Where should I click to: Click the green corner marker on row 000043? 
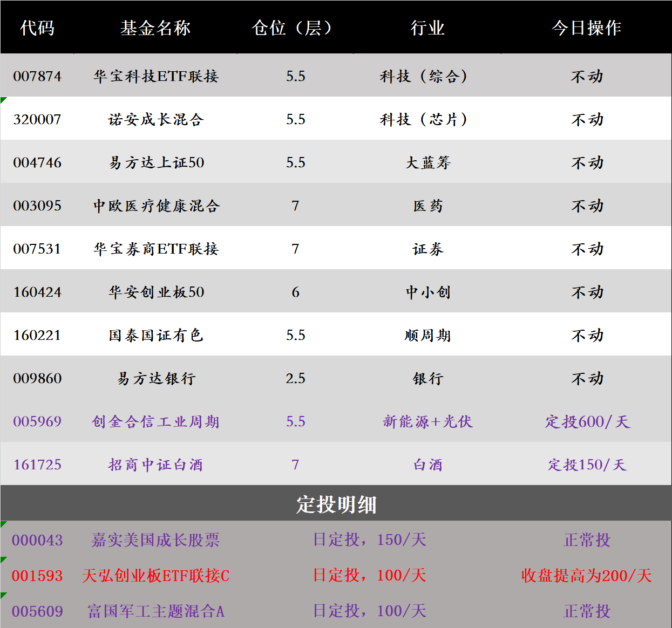[3, 523]
